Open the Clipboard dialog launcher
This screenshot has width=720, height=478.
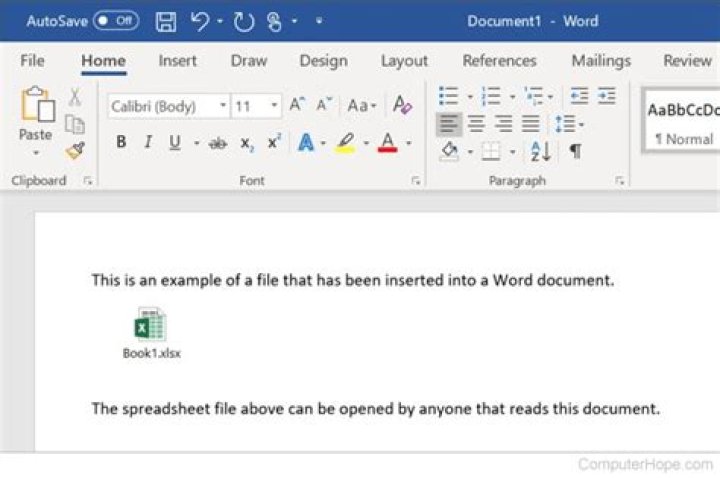[x=88, y=181]
